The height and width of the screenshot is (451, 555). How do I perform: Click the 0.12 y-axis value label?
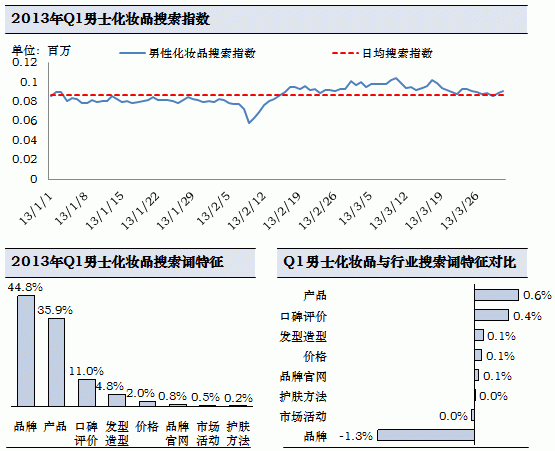click(25, 62)
